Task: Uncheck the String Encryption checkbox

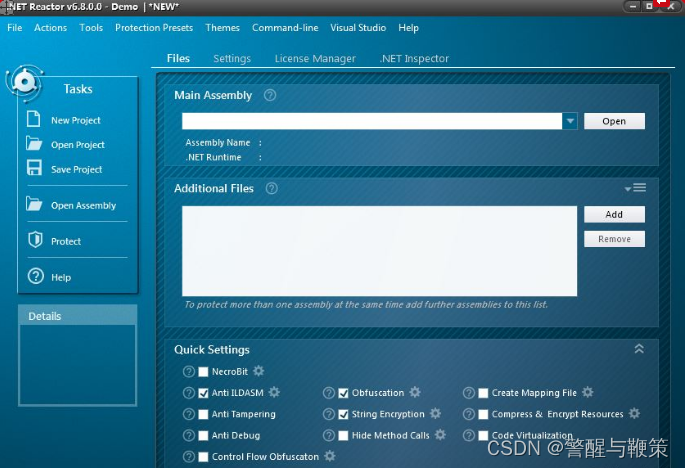Action: coord(343,414)
